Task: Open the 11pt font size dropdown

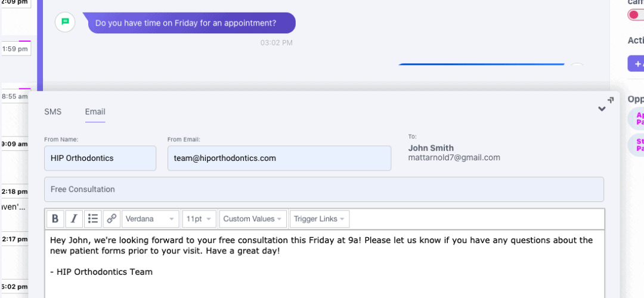Action: [x=199, y=219]
